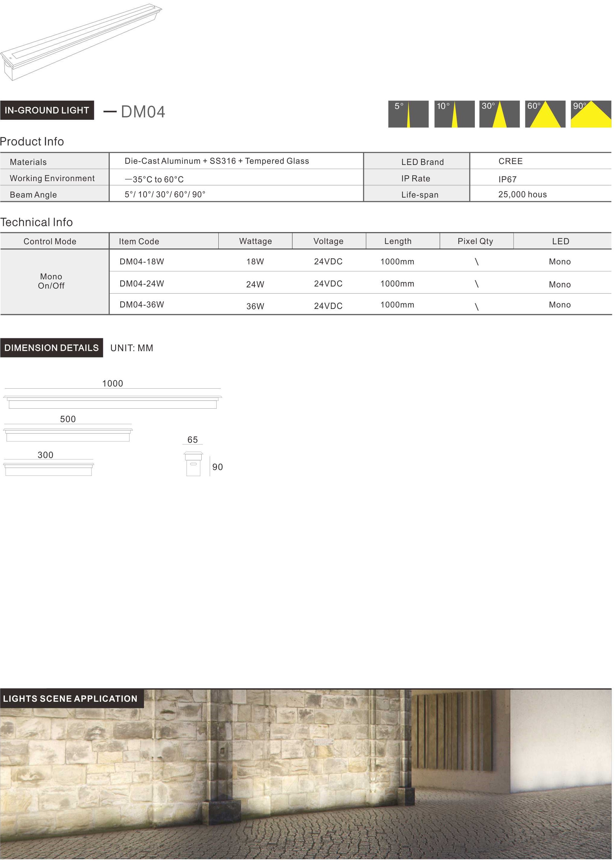Click the Product Info heading
Image resolution: width=616 pixels, height=861 pixels.
pyautogui.click(x=32, y=142)
